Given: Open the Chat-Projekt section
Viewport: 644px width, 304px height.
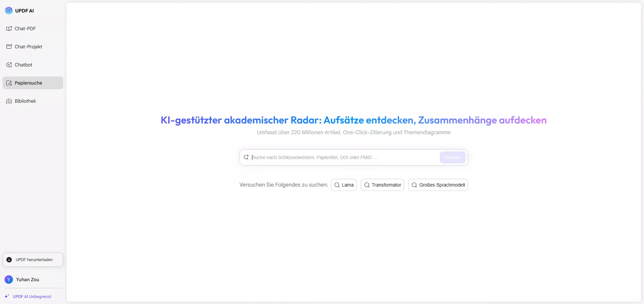Looking at the screenshot, I should tap(33, 47).
